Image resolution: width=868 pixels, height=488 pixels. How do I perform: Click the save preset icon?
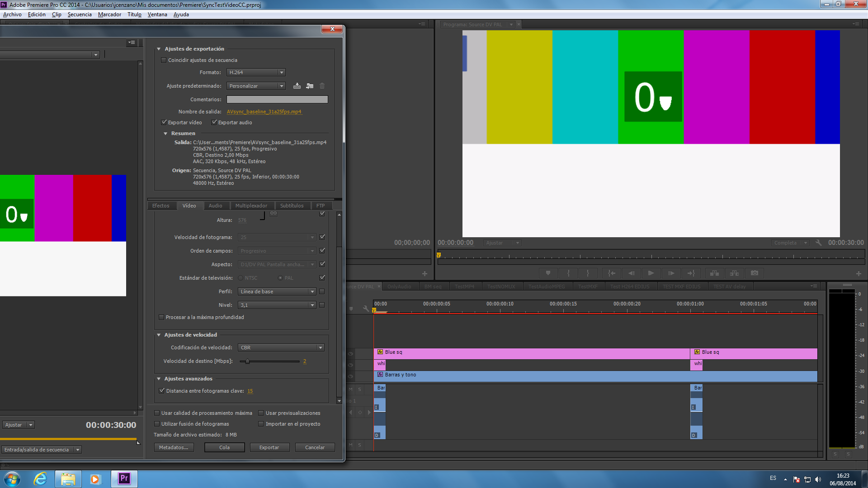[297, 86]
